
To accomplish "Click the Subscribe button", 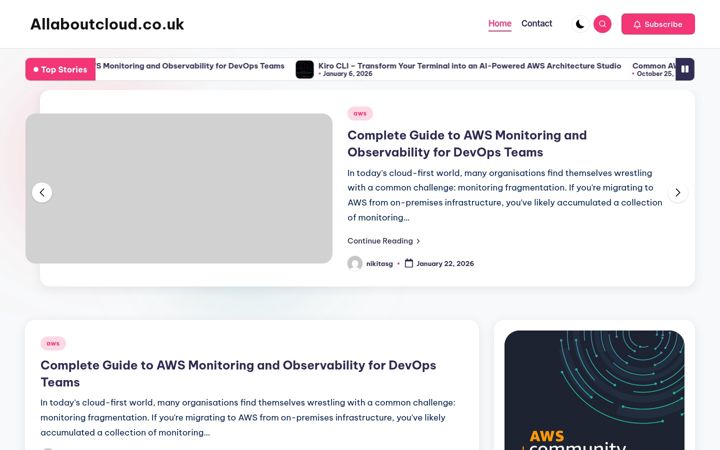I will [658, 24].
